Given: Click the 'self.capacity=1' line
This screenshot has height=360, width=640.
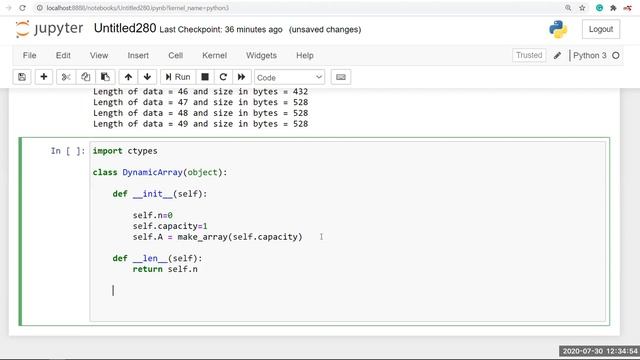Looking at the screenshot, I should [x=170, y=226].
